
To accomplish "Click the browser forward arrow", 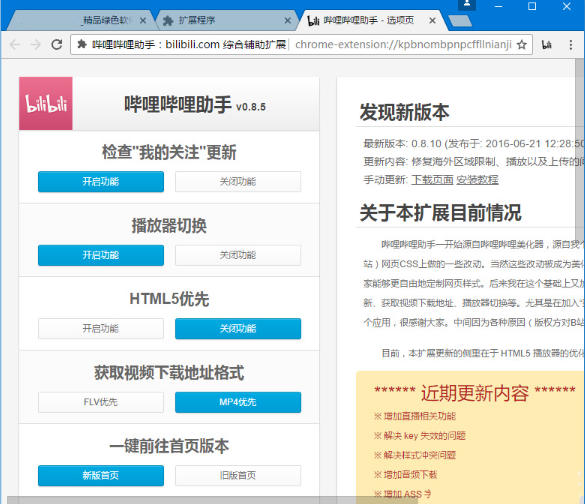I will pyautogui.click(x=36, y=45).
